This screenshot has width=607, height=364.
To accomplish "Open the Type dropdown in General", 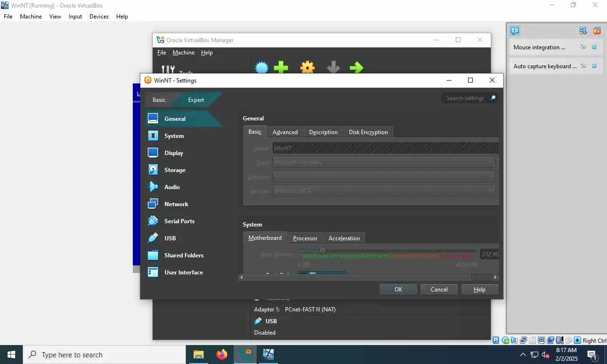I will click(x=384, y=163).
